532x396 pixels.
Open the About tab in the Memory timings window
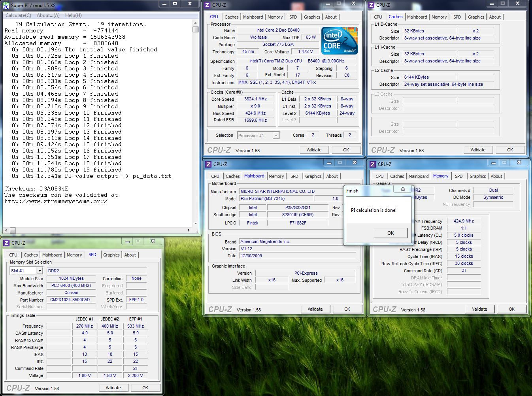[x=497, y=176]
